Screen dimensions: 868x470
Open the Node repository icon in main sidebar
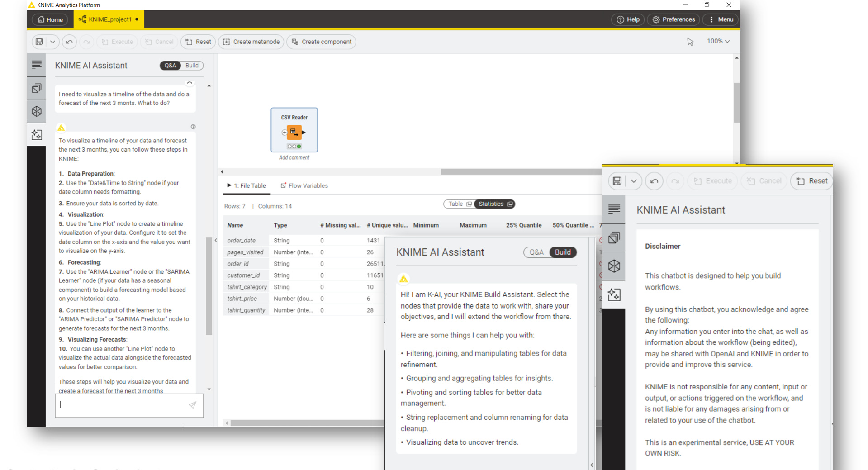pyautogui.click(x=37, y=88)
